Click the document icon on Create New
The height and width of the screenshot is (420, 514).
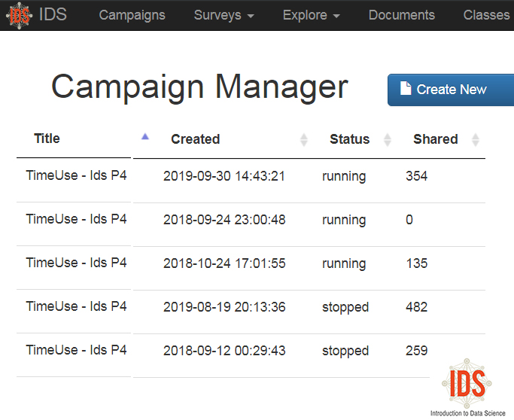(406, 89)
